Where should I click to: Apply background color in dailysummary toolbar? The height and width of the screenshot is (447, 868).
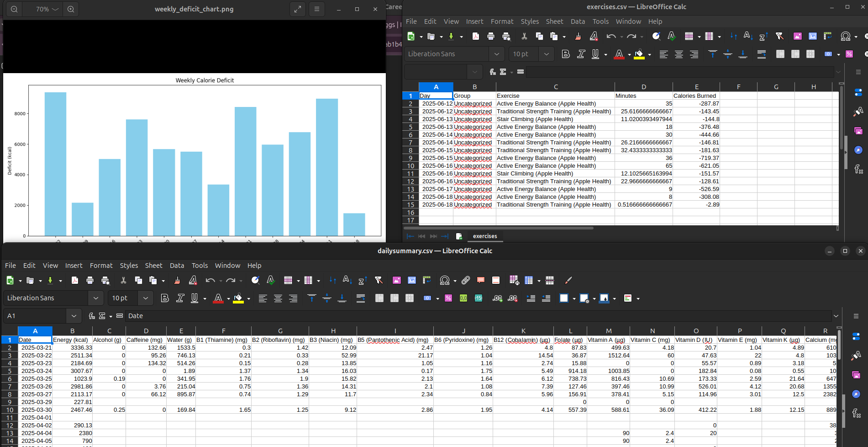[604, 298]
